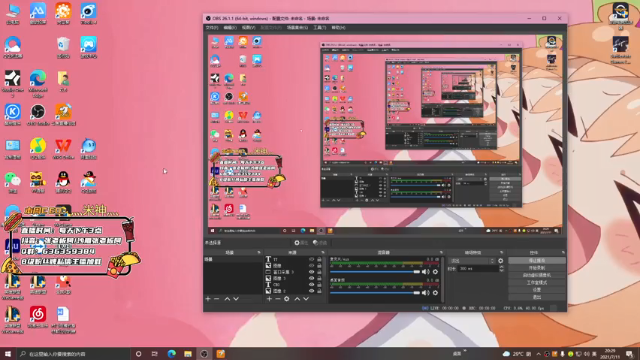The width and height of the screenshot is (640, 360).
Task: Mute the 桌面音频 speaker icon in the mixer
Action: click(x=425, y=293)
